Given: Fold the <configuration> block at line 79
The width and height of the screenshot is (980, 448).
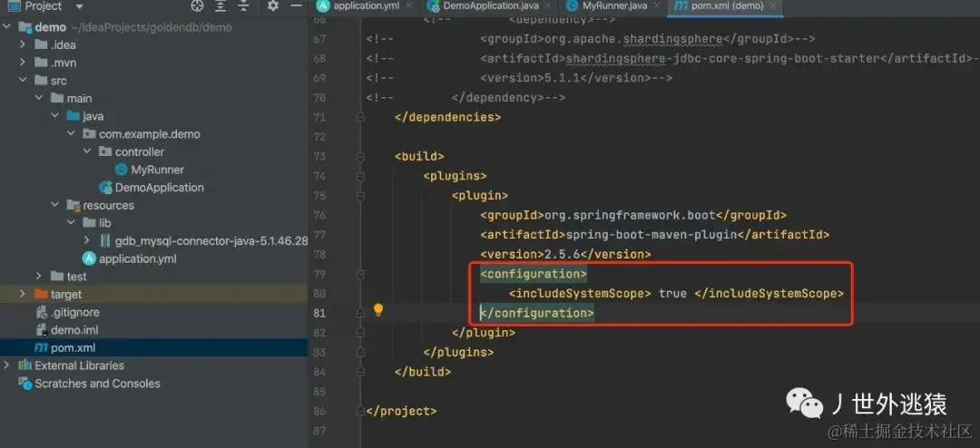Looking at the screenshot, I should pos(360,274).
